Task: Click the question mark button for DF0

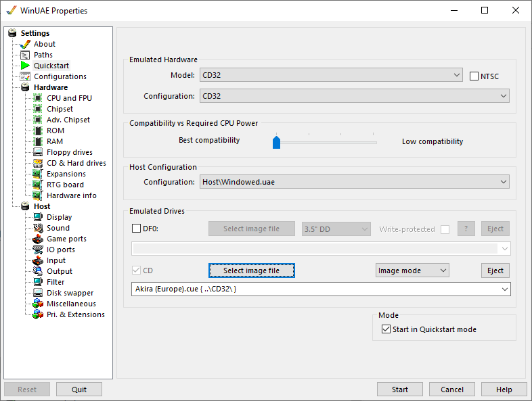Action: pyautogui.click(x=466, y=229)
